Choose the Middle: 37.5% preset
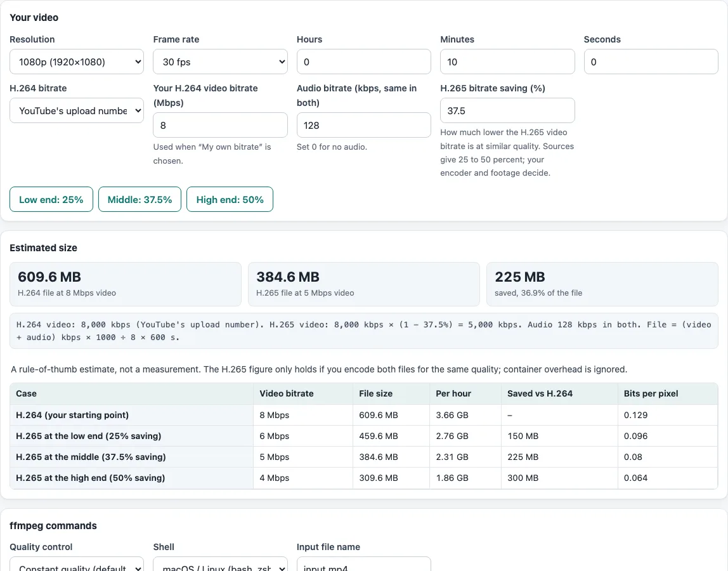The width and height of the screenshot is (728, 571). coord(140,199)
